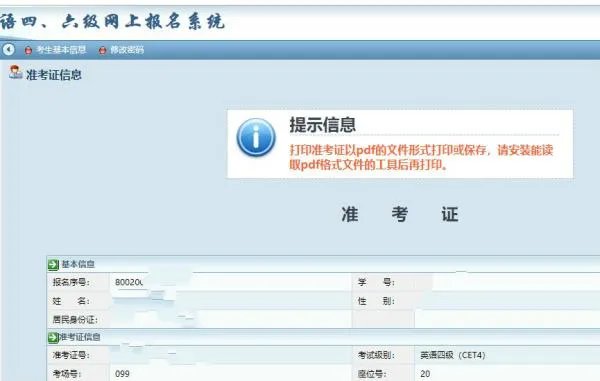Click the 性别 label

point(376,301)
